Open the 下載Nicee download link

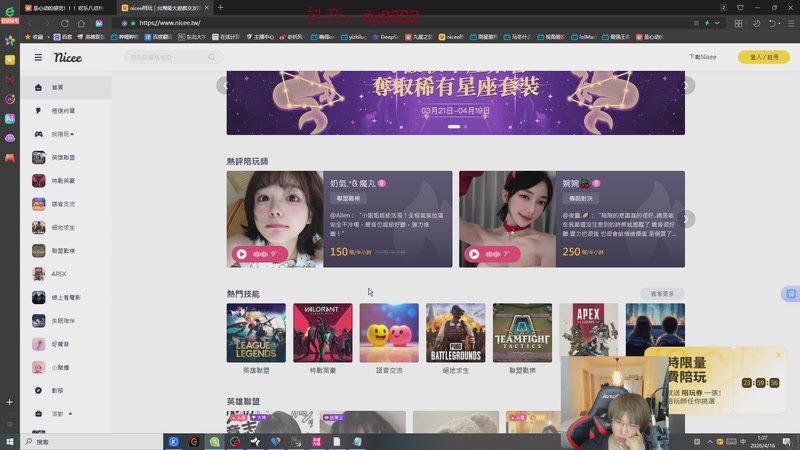(x=702, y=57)
